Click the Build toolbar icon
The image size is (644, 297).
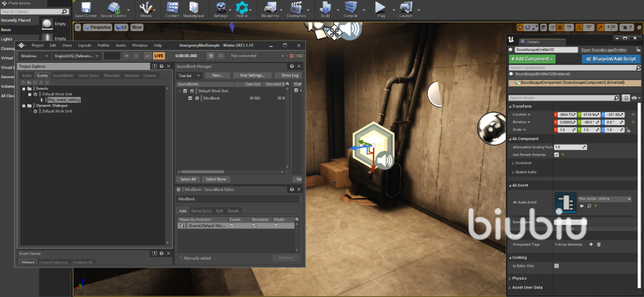point(326,8)
